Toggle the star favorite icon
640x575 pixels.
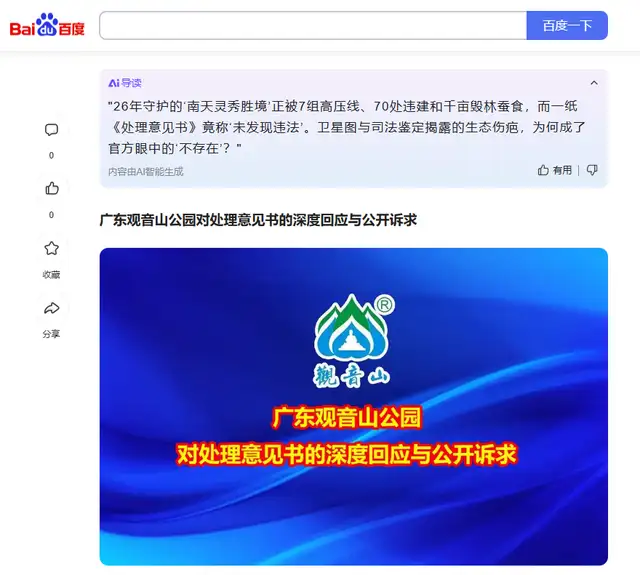(51, 248)
